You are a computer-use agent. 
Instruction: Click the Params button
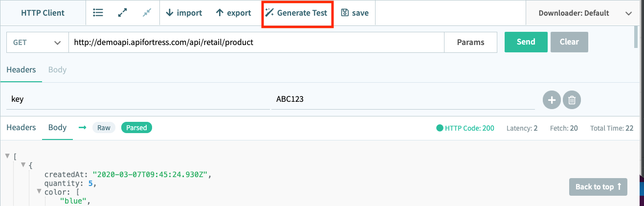click(470, 43)
